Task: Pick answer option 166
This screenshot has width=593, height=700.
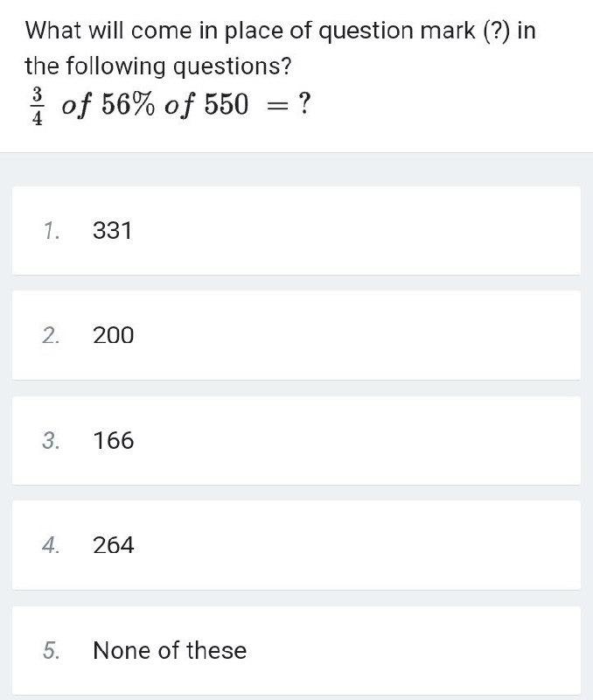Action: (296, 440)
